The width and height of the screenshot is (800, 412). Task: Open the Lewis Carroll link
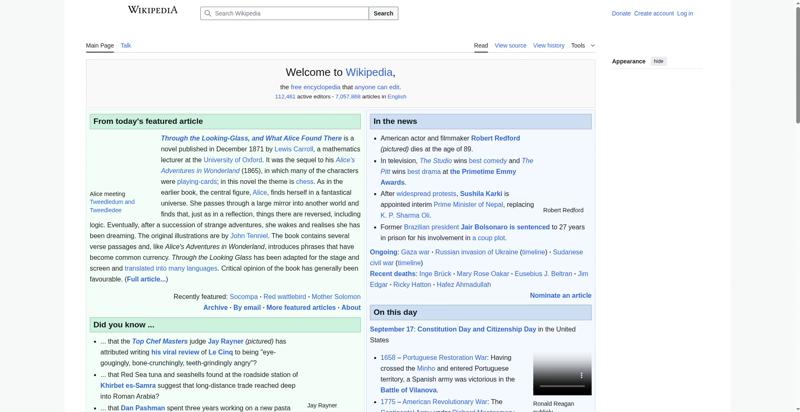point(293,149)
